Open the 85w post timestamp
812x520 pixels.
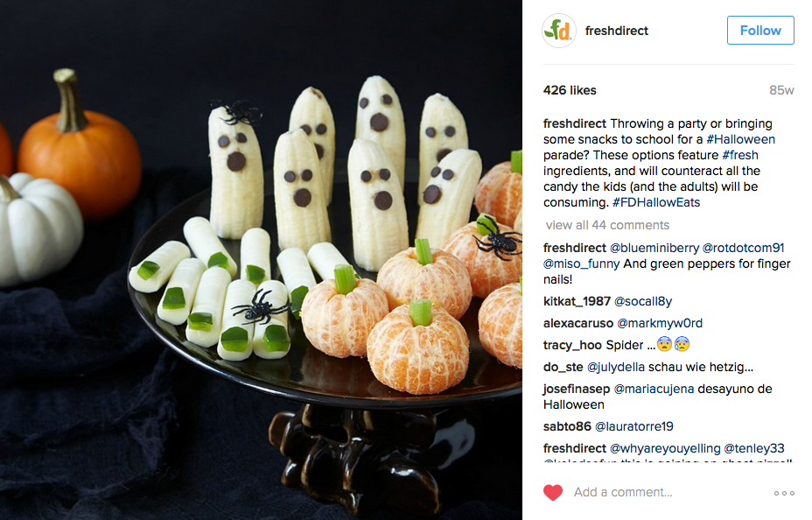coord(781,90)
